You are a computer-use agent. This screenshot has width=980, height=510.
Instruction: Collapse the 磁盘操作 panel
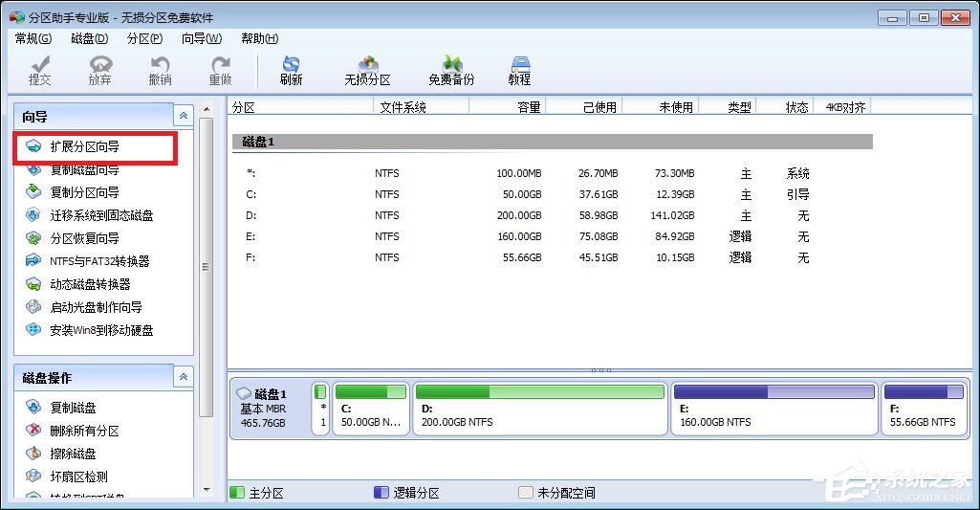[184, 377]
